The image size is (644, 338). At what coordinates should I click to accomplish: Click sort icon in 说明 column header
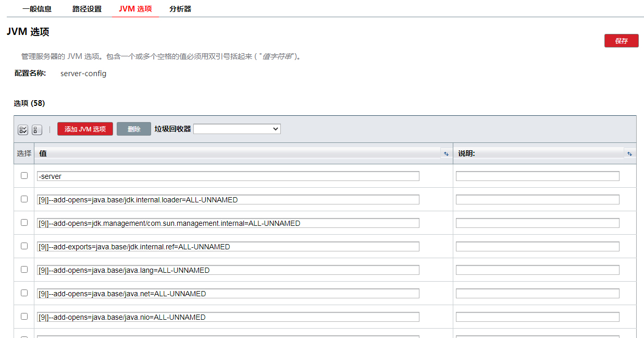(629, 154)
